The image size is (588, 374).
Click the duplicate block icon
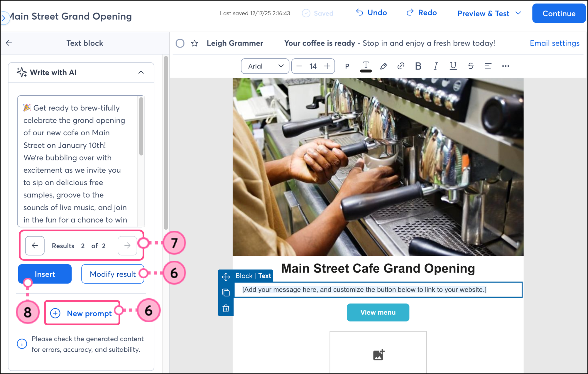pos(226,292)
